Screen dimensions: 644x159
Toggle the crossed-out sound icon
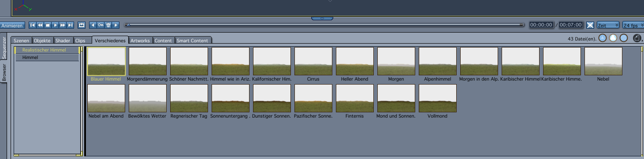590,25
